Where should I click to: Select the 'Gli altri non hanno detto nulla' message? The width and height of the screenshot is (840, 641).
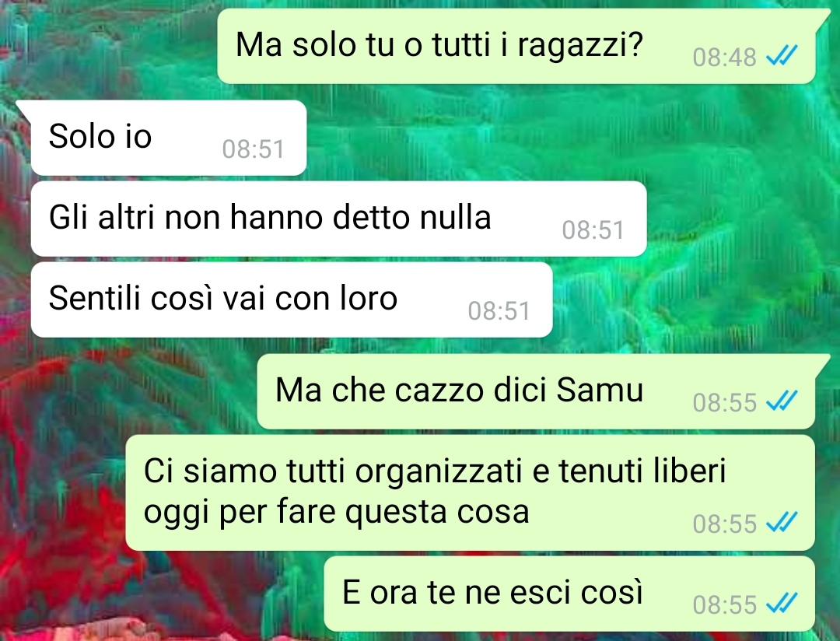click(338, 219)
